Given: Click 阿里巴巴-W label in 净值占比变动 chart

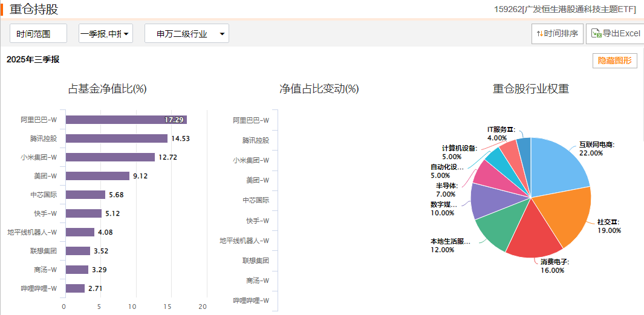Looking at the screenshot, I should click(251, 120).
